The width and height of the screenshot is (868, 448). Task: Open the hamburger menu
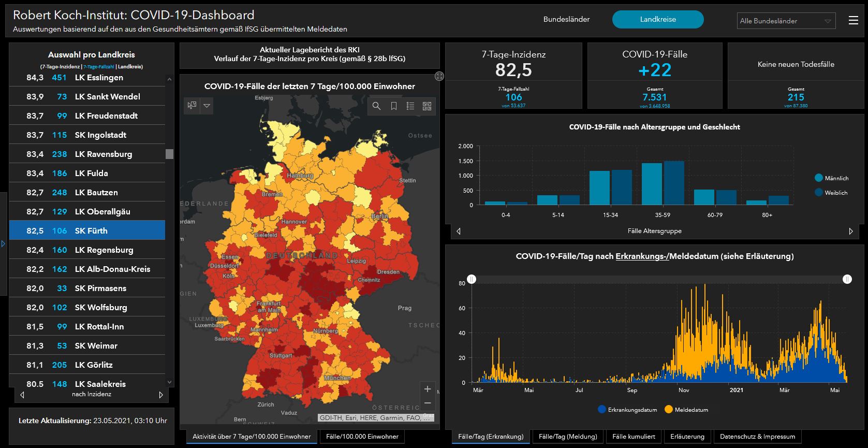click(x=854, y=20)
